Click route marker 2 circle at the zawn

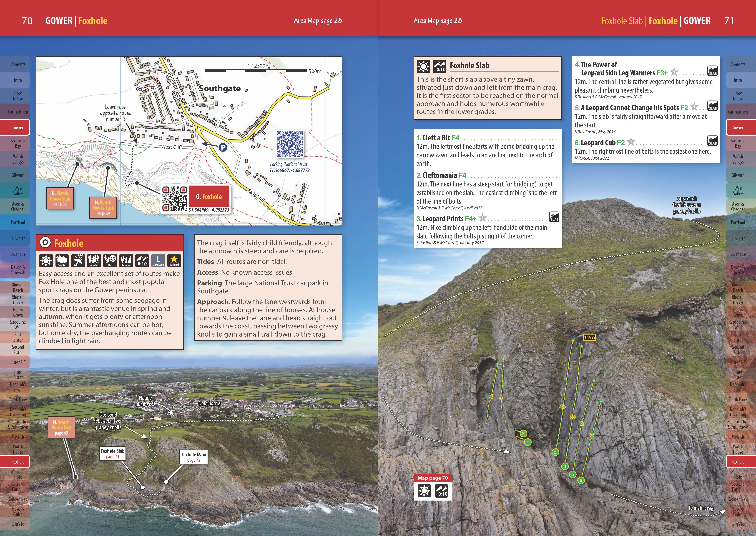point(523,433)
